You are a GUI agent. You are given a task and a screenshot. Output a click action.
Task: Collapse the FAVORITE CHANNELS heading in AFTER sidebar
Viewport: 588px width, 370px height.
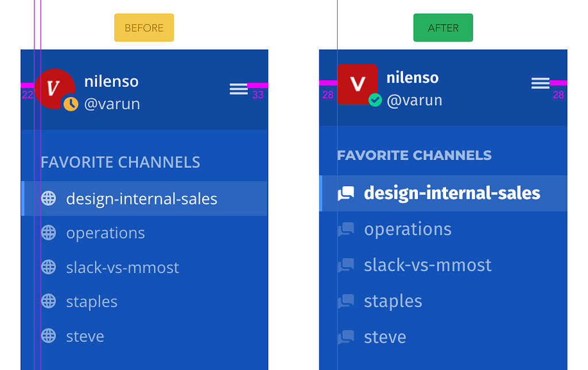pyautogui.click(x=414, y=155)
